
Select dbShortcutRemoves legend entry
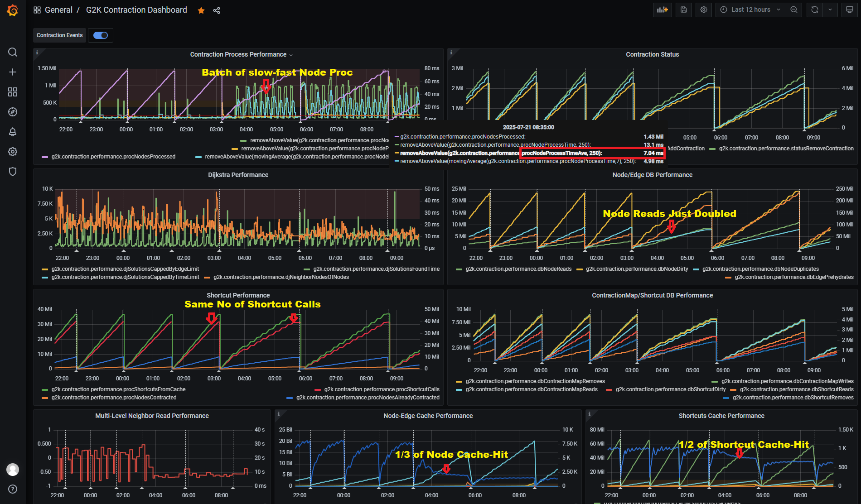(x=793, y=398)
